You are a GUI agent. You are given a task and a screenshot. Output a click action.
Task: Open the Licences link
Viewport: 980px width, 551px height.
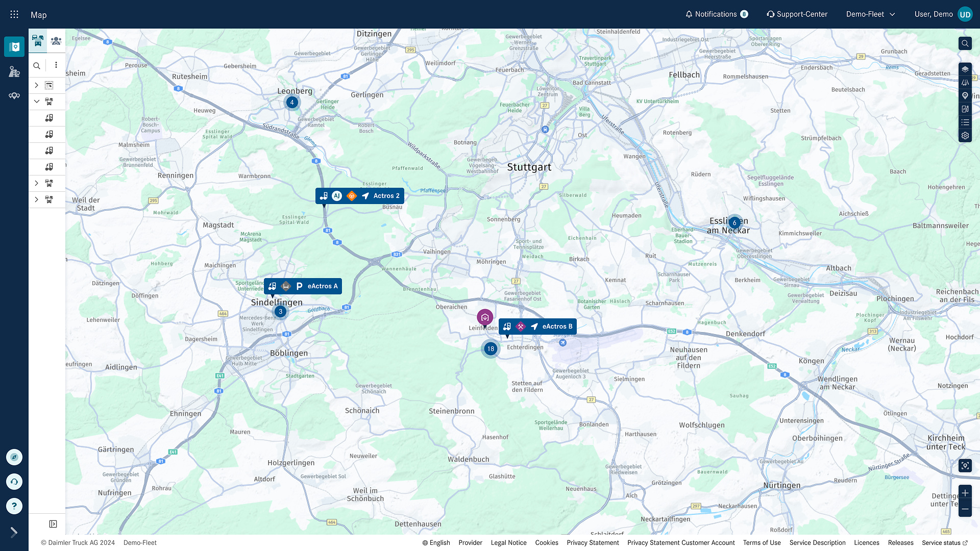pos(867,543)
